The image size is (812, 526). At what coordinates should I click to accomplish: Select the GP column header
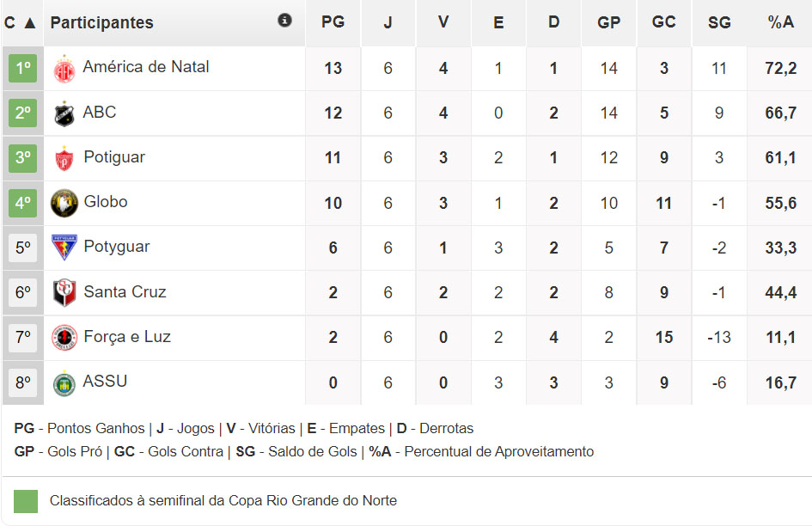tap(608, 22)
